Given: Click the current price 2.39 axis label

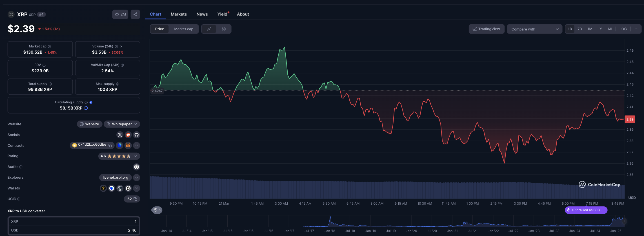Looking at the screenshot, I should click(x=630, y=119).
